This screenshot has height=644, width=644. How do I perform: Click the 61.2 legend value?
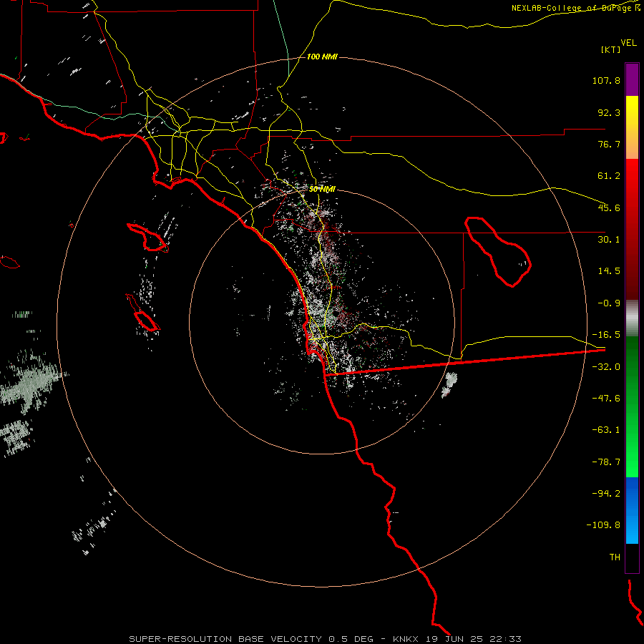click(609, 176)
